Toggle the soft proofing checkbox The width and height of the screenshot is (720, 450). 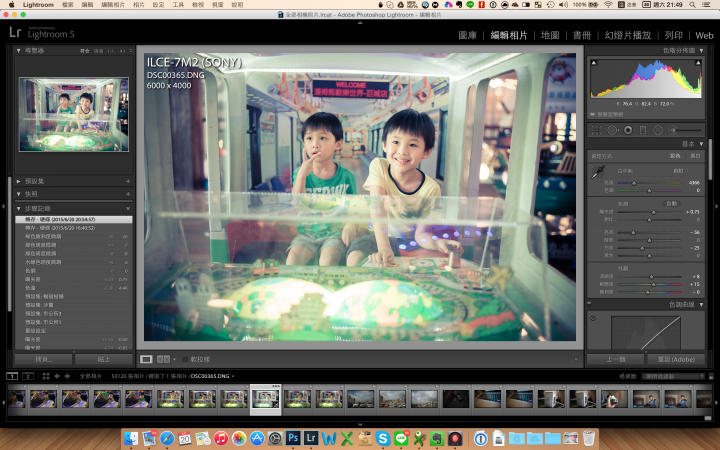click(x=185, y=359)
